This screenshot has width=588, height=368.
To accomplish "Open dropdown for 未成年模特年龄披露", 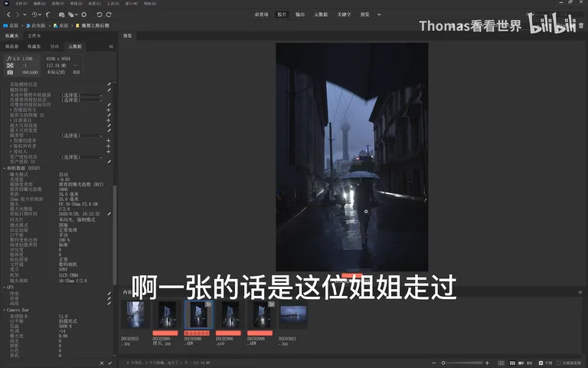I will (x=81, y=95).
